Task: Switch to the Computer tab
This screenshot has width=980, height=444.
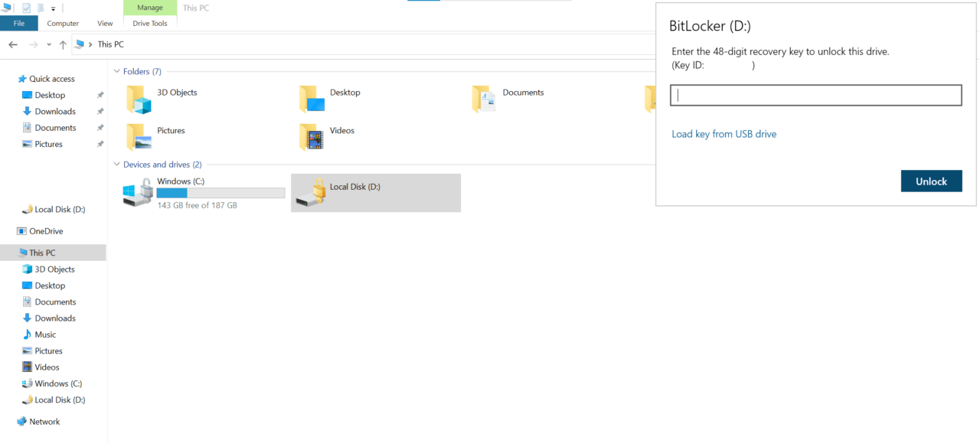Action: 63,23
